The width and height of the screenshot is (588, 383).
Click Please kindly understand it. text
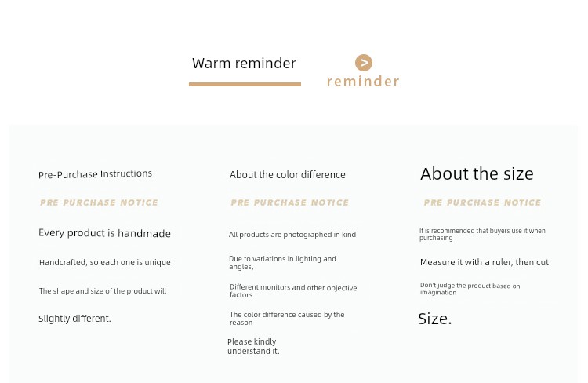(253, 346)
